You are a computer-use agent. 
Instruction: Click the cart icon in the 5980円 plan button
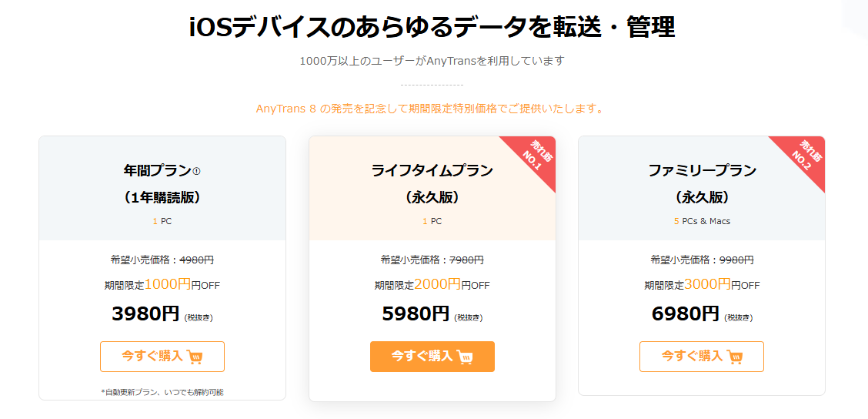(x=464, y=357)
